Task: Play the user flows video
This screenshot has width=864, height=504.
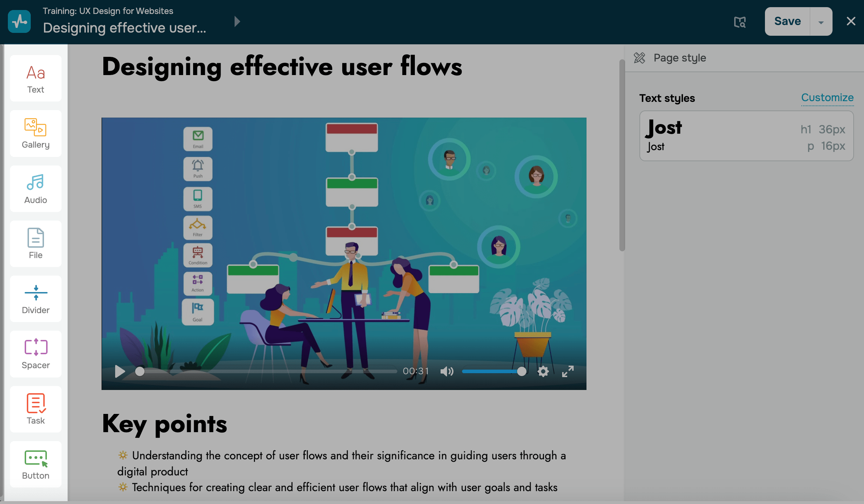Action: 120,371
